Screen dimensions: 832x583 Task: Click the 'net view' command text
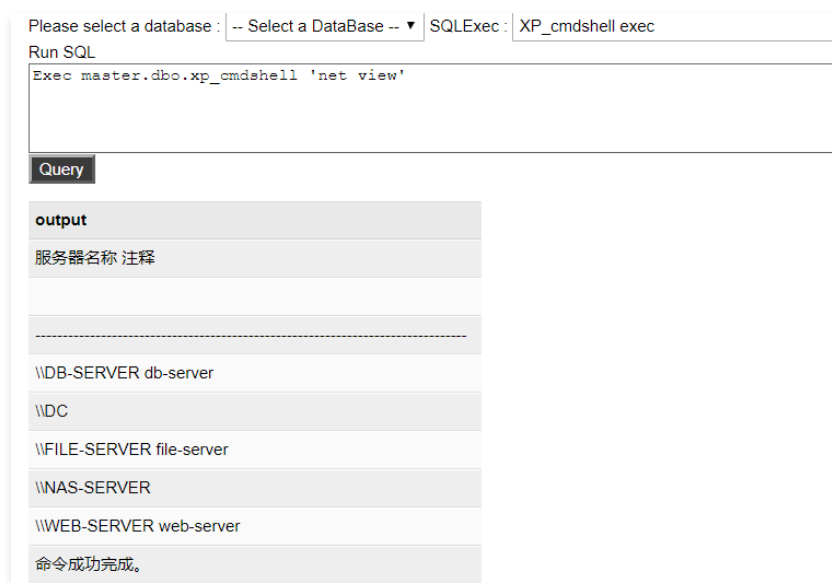tap(358, 75)
